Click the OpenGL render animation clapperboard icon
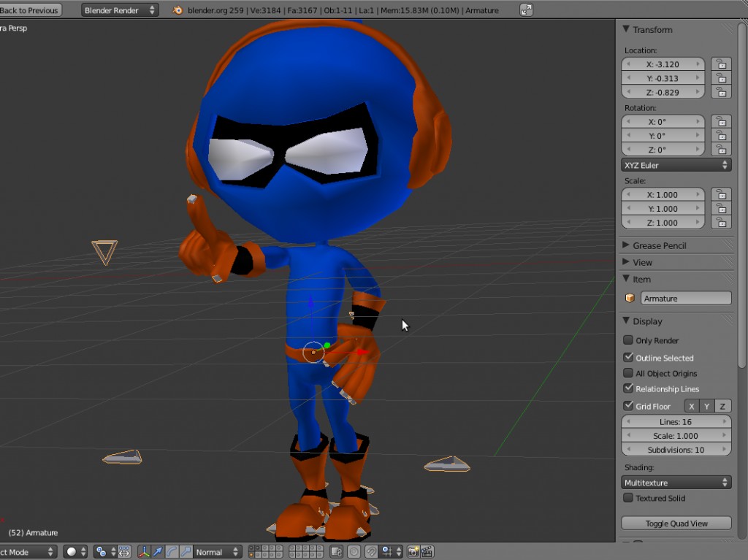 [x=427, y=551]
